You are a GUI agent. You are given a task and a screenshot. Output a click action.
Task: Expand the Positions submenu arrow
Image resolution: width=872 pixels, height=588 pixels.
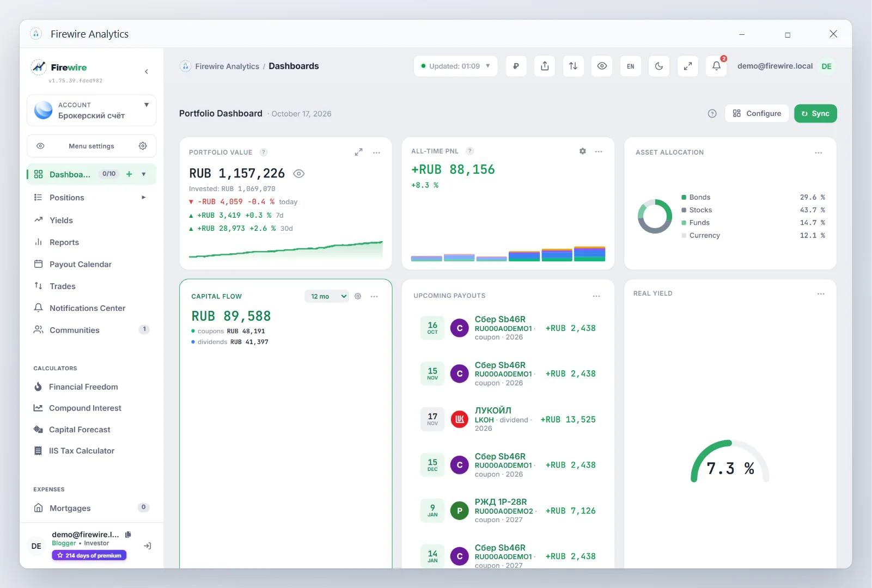[x=144, y=197]
